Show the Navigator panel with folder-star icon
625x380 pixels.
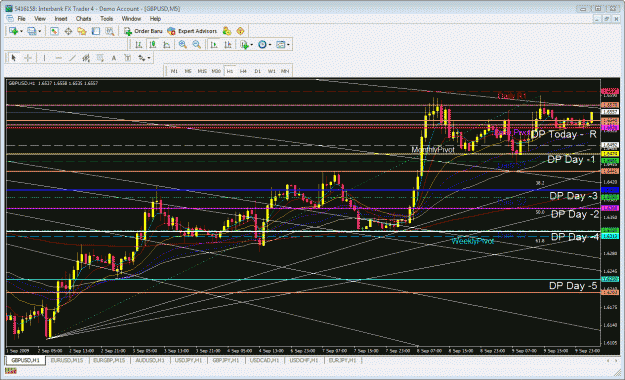click(82, 31)
